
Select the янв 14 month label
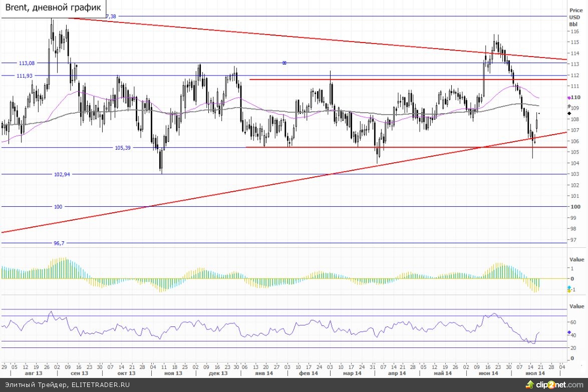pos(264,373)
